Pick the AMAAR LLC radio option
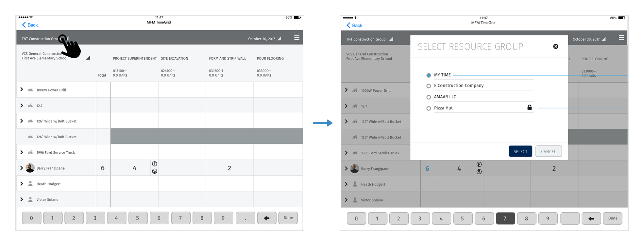 tap(429, 97)
